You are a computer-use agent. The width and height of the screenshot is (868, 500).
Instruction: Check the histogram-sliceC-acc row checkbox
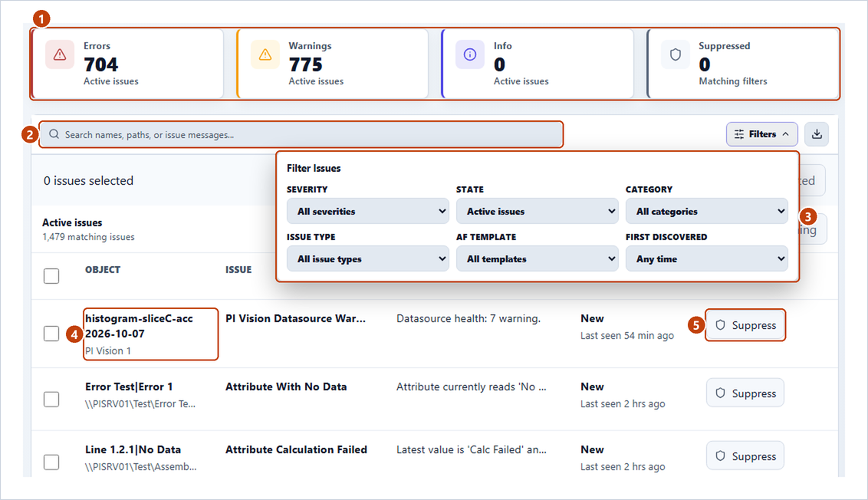[51, 334]
